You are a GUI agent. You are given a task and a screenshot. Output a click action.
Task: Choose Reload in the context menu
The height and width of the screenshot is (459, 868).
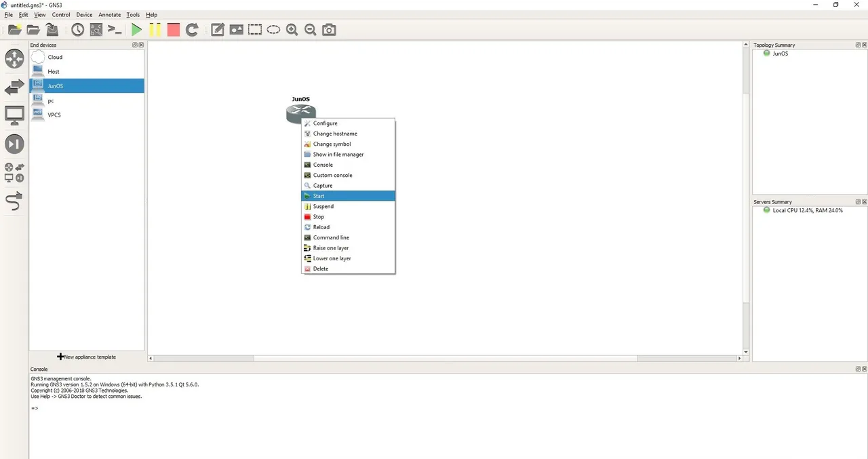point(348,227)
